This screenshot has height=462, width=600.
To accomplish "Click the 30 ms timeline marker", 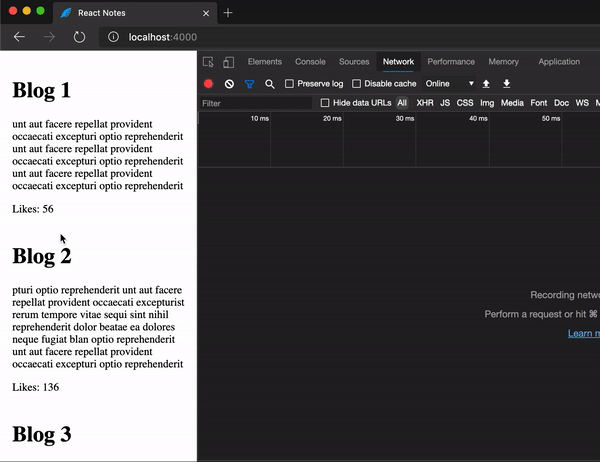I will tap(405, 118).
